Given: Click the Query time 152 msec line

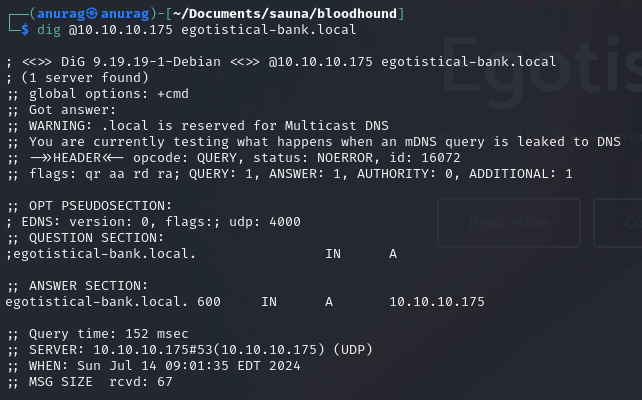Looking at the screenshot, I should pos(101,333).
